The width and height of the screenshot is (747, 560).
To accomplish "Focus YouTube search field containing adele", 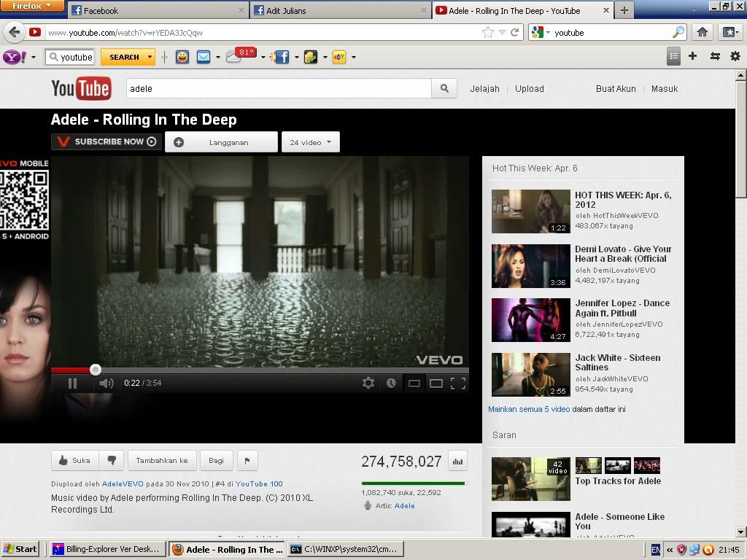I will click(279, 88).
